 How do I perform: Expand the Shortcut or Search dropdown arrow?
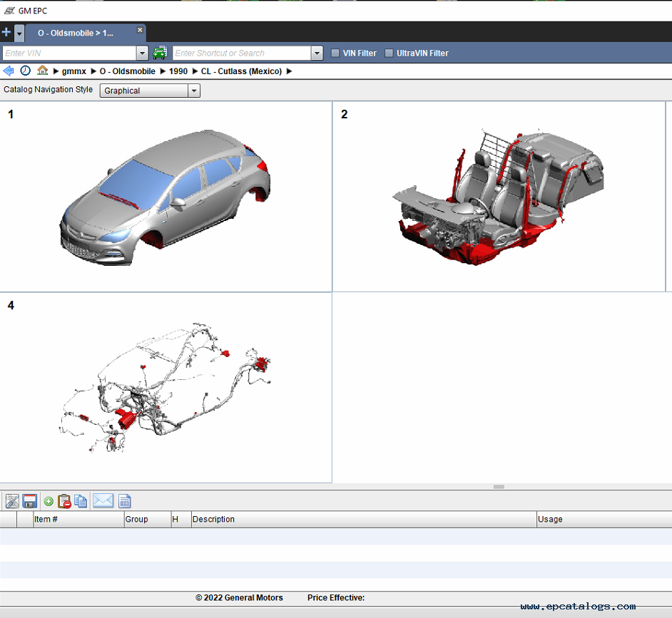317,53
